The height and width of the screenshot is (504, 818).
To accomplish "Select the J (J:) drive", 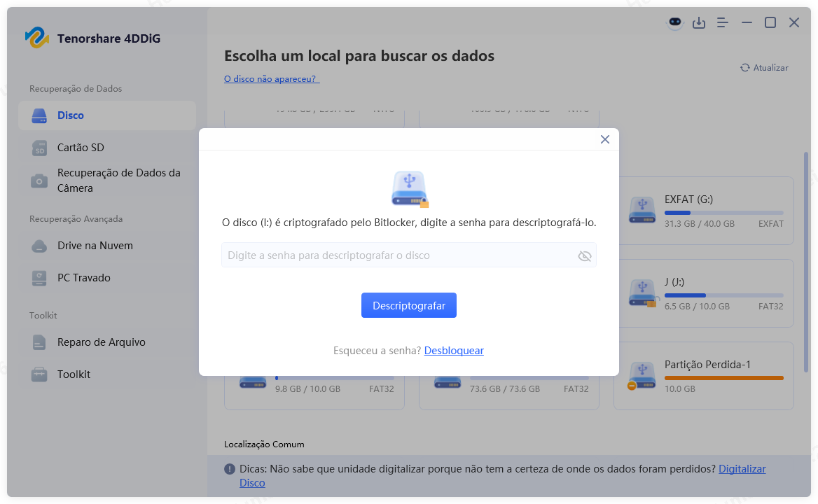I will click(703, 293).
